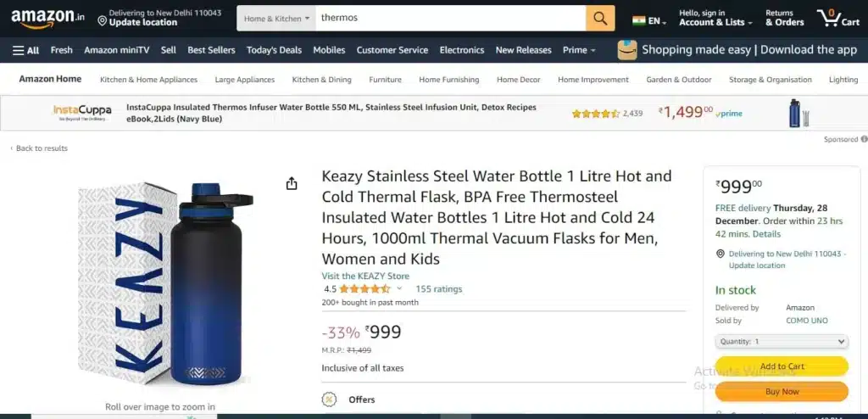Select Kitchen & Dining category tab

click(x=321, y=79)
